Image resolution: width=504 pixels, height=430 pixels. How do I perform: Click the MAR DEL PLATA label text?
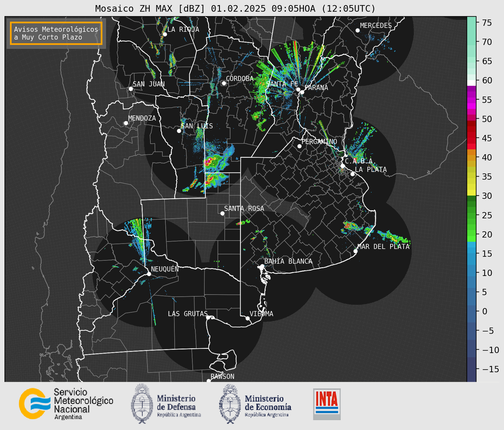click(383, 247)
